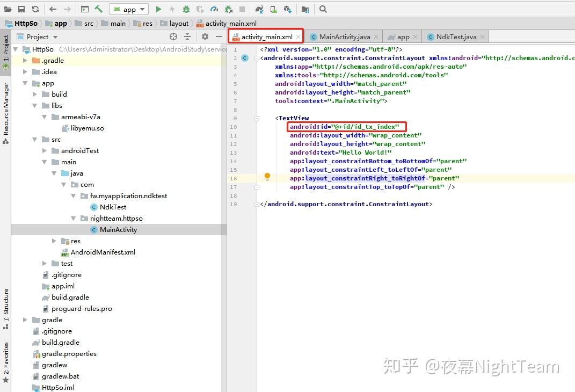
Task: Hide the Project panel with minus icon
Action: tap(218, 37)
